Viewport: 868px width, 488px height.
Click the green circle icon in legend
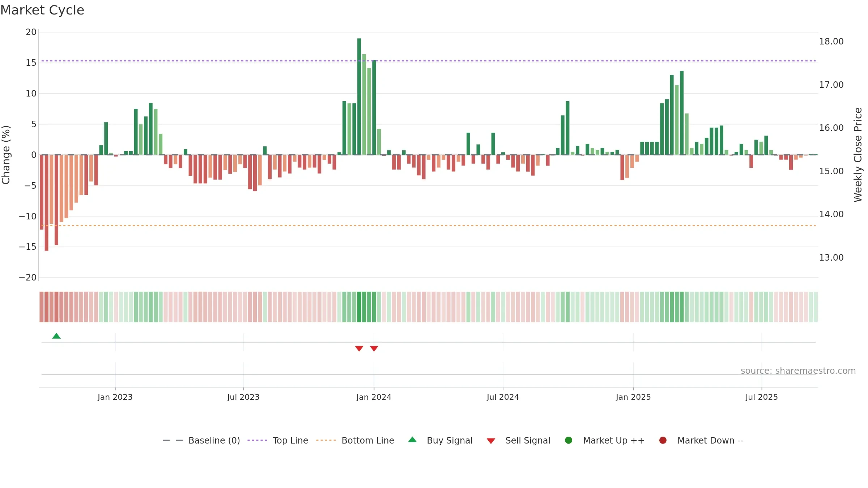pyautogui.click(x=569, y=440)
